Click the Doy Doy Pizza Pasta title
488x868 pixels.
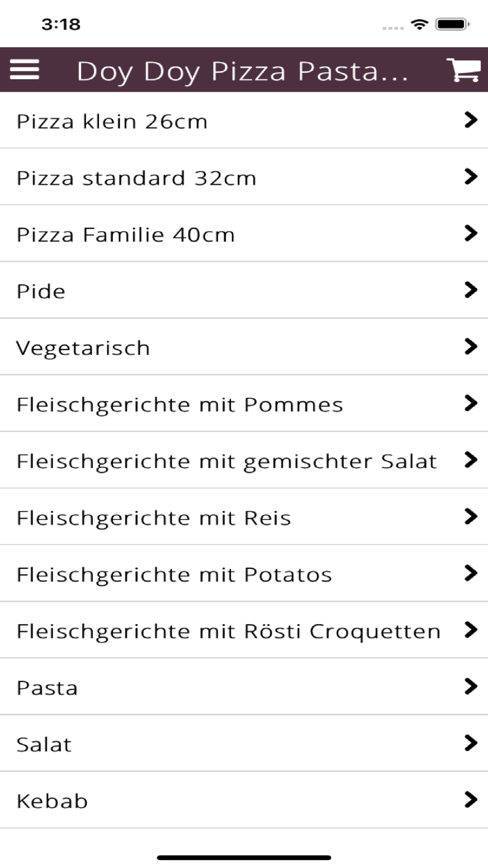tap(242, 71)
